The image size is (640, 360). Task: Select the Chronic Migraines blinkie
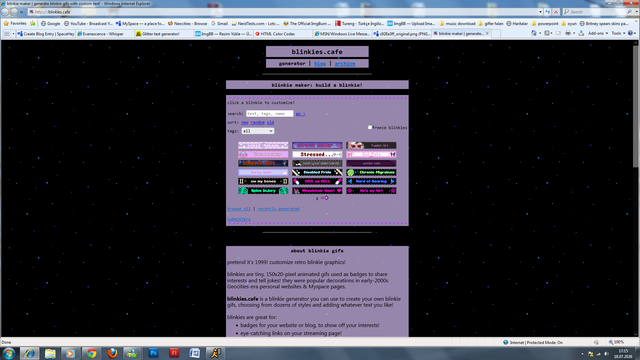371,172
